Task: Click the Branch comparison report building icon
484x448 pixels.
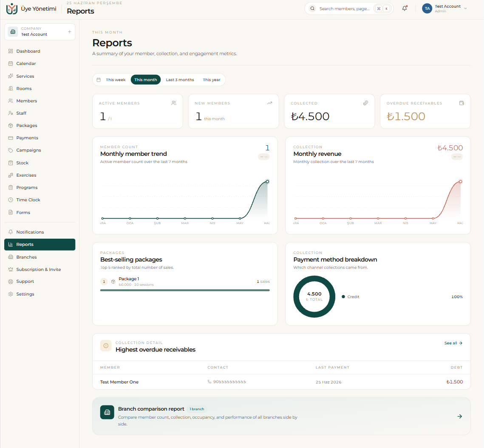Action: [107, 412]
